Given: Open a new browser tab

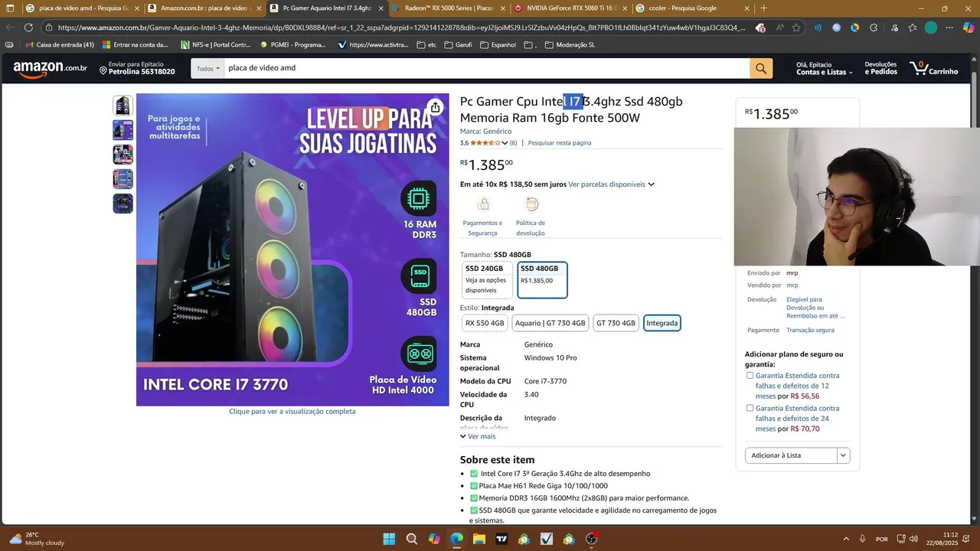Looking at the screenshot, I should pyautogui.click(x=763, y=8).
